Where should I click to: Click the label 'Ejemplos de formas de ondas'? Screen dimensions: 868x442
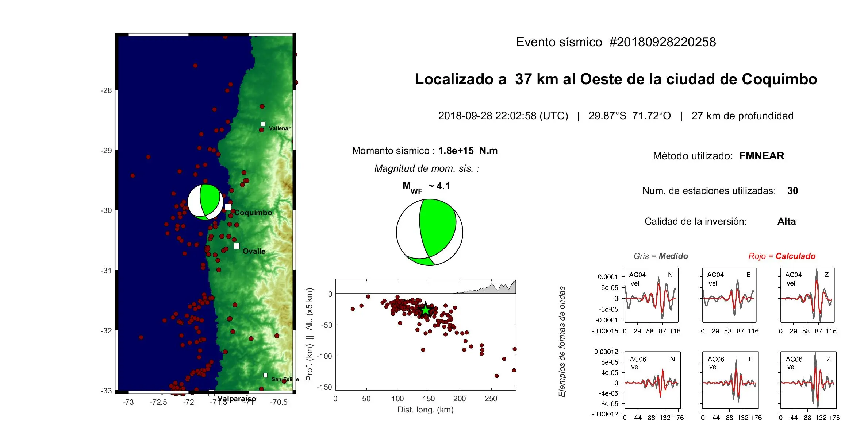[562, 342]
